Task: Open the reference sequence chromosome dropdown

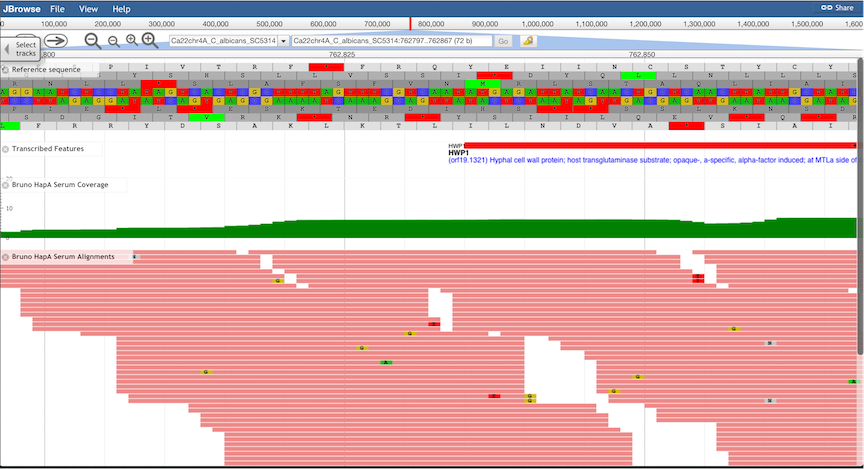Action: 284,41
